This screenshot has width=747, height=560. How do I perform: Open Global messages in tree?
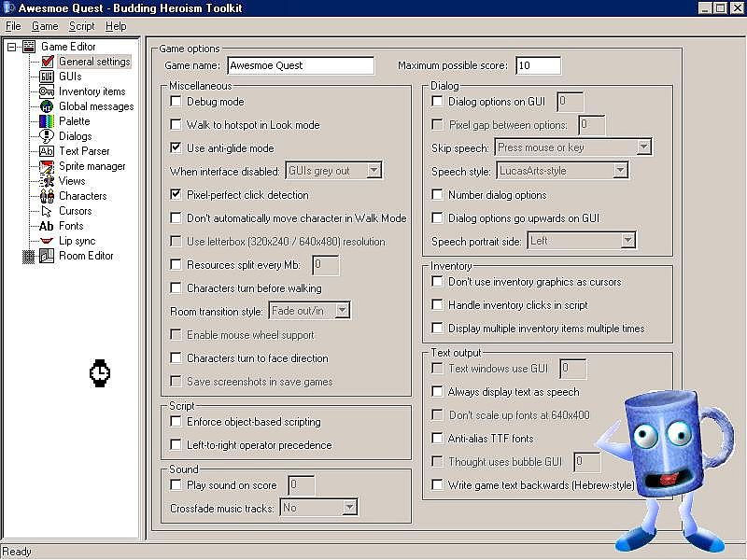pyautogui.click(x=96, y=106)
